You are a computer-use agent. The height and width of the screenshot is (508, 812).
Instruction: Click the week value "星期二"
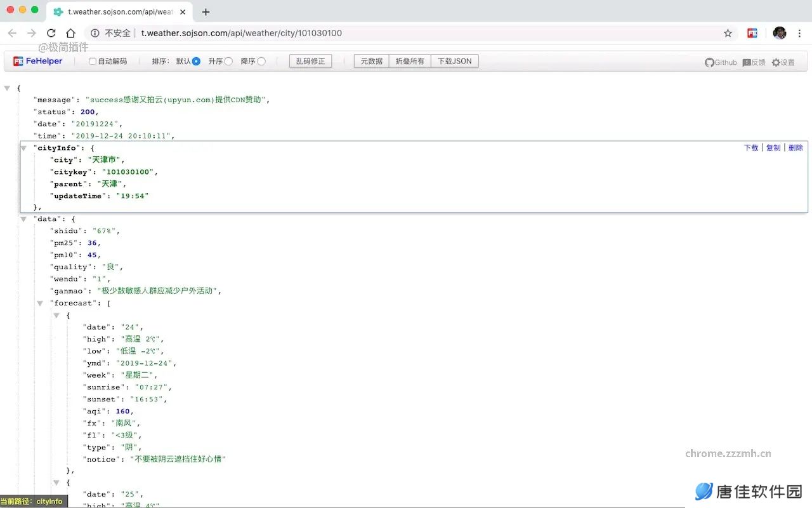[x=137, y=375]
